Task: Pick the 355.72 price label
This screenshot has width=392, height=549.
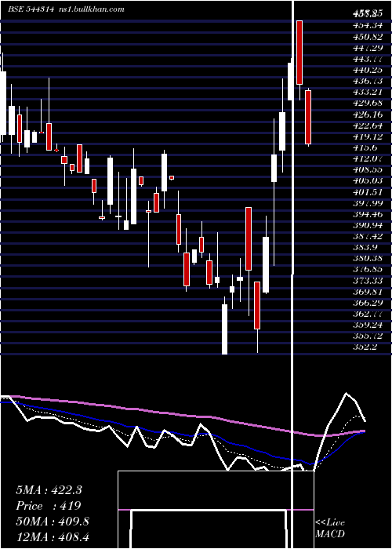Action: click(367, 336)
